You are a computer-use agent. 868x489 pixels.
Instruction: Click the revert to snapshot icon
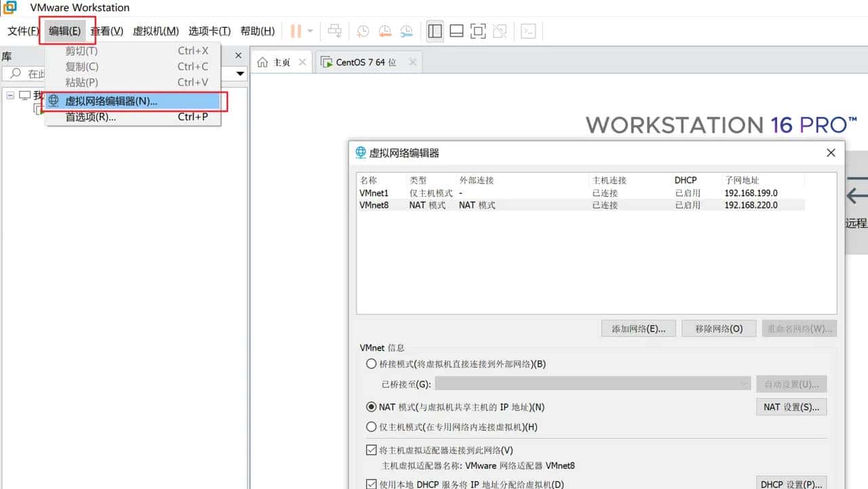(384, 31)
